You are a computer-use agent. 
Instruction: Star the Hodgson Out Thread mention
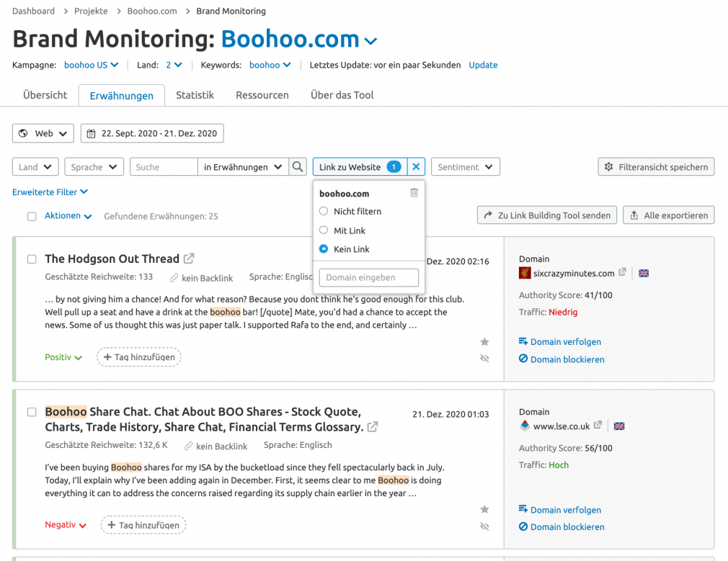[484, 342]
